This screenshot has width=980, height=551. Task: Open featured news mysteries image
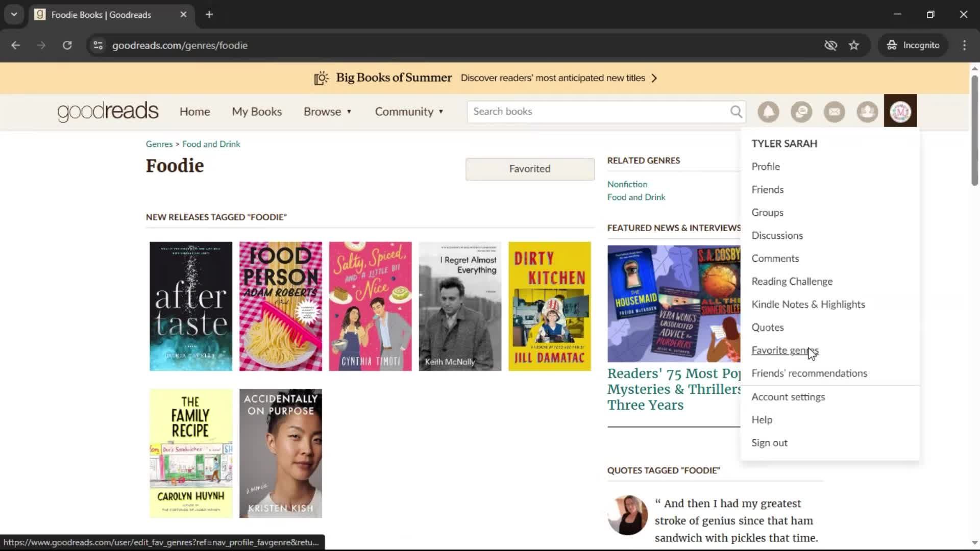coord(674,304)
